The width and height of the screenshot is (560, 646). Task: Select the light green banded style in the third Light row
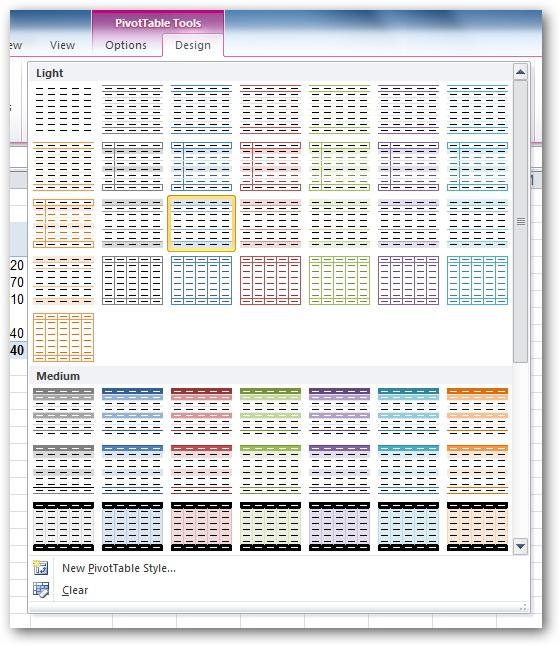pos(340,223)
